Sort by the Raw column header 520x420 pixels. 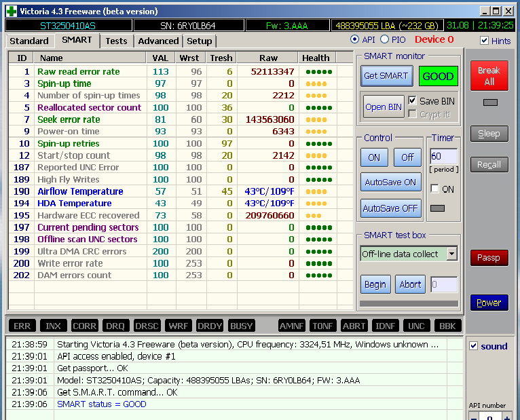pos(268,58)
